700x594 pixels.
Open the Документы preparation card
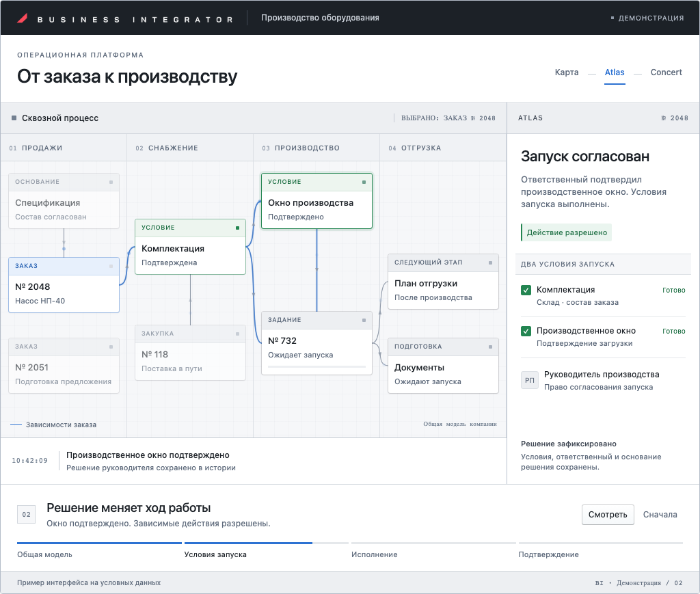tap(443, 366)
